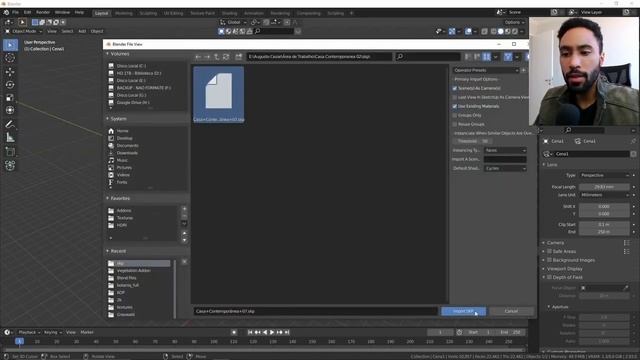Select the Rotate tool in left toolbar
640x360 pixels.
[10, 84]
